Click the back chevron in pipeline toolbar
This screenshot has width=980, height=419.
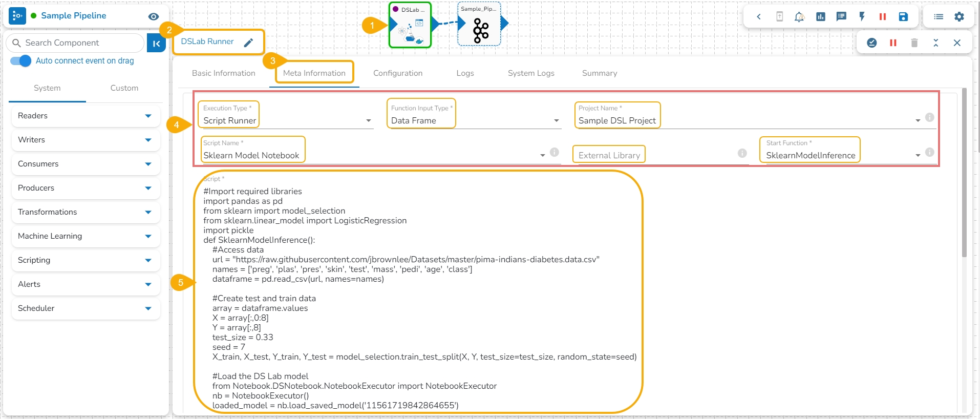point(759,16)
